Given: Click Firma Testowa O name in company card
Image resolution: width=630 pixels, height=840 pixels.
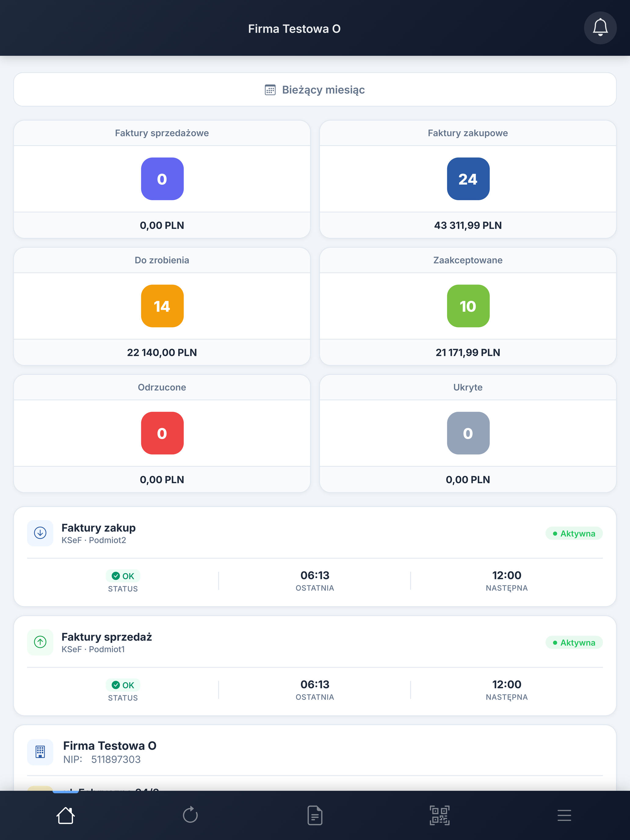Looking at the screenshot, I should click(x=110, y=746).
